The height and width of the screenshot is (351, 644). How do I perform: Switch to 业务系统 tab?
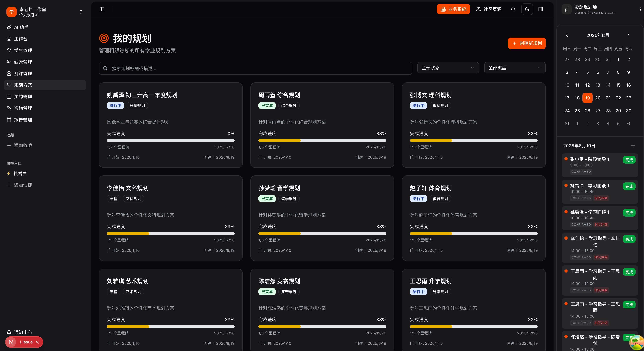453,9
